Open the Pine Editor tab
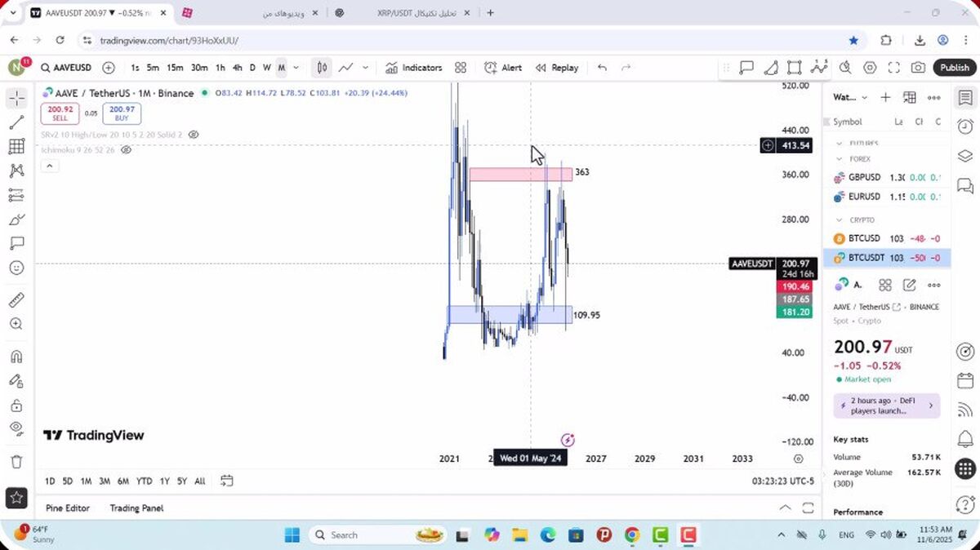Screen dimensions: 980x550 pos(68,508)
